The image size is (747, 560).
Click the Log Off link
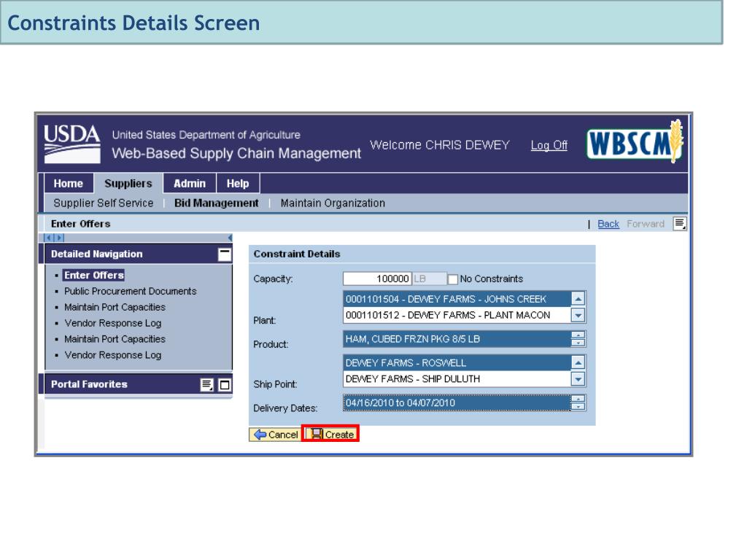point(549,145)
